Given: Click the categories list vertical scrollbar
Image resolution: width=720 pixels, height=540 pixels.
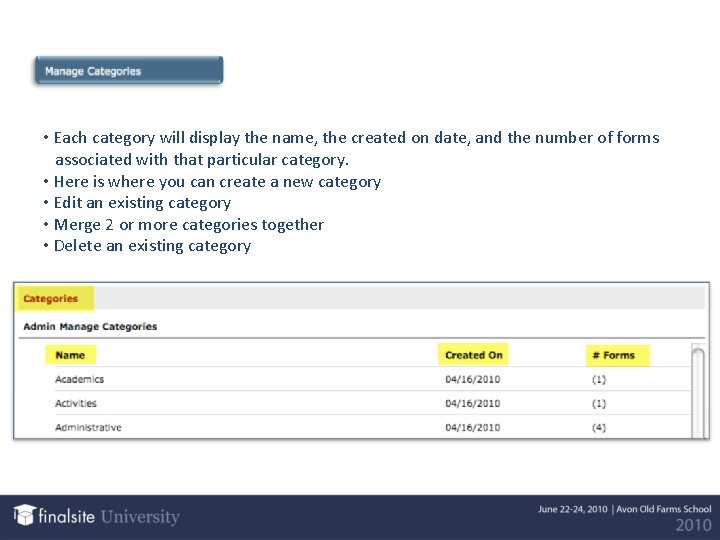Looking at the screenshot, I should click(698, 391).
